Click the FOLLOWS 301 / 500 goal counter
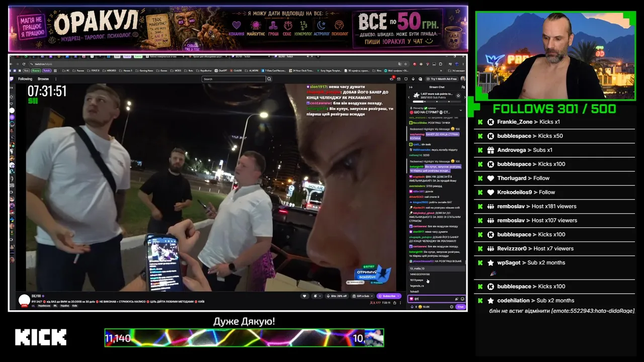Screen dimensions: 644x362 (554, 109)
